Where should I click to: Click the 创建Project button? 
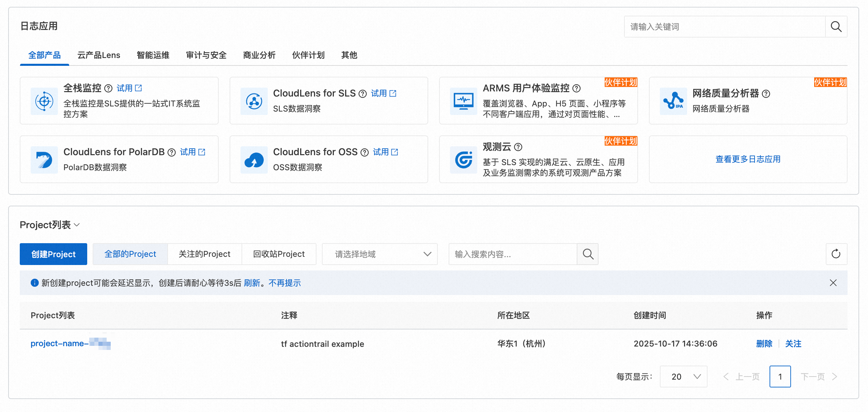coord(53,254)
